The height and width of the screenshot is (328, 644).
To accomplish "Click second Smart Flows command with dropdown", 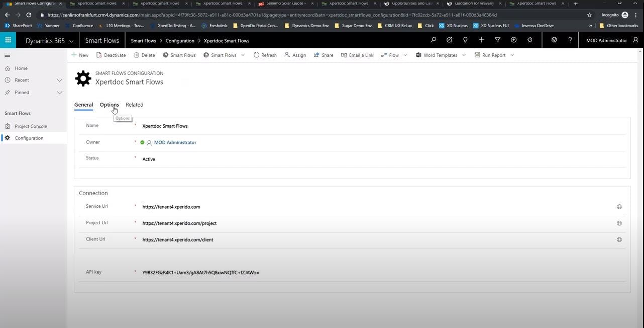I will tap(220, 55).
